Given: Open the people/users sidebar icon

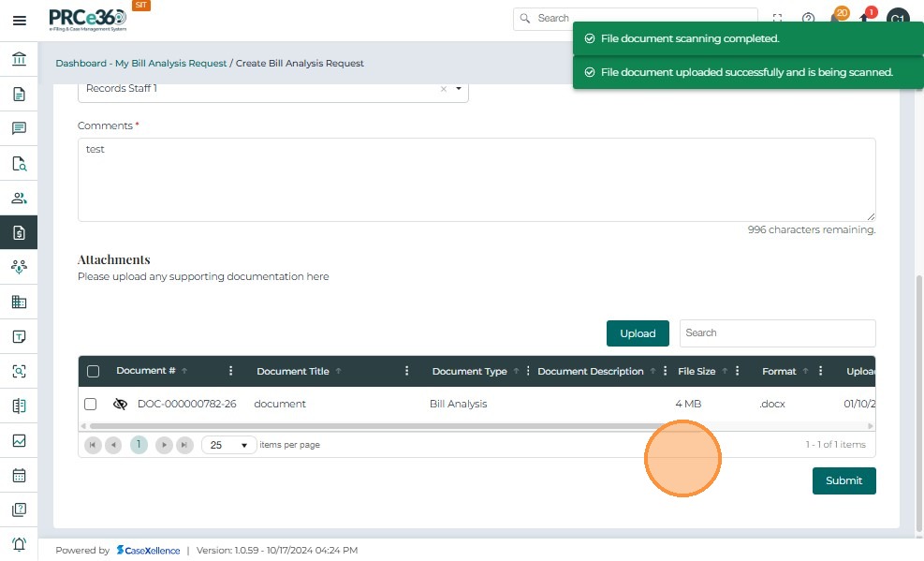Looking at the screenshot, I should click(19, 199).
